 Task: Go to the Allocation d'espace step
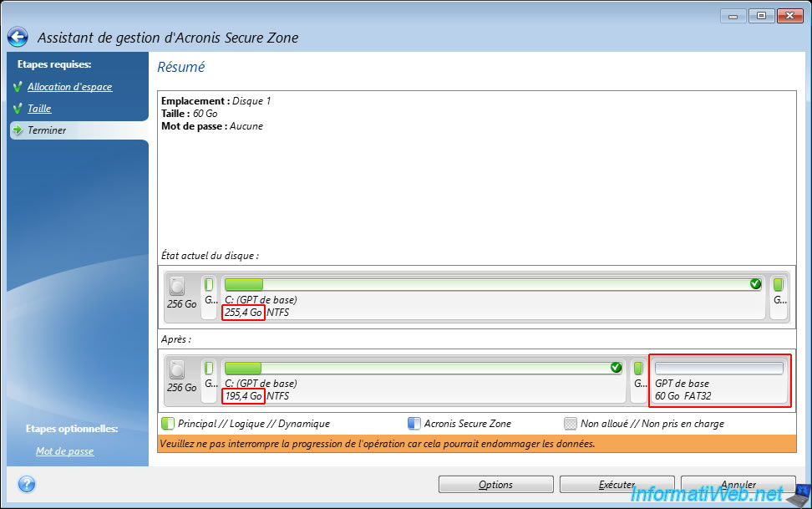pyautogui.click(x=69, y=87)
